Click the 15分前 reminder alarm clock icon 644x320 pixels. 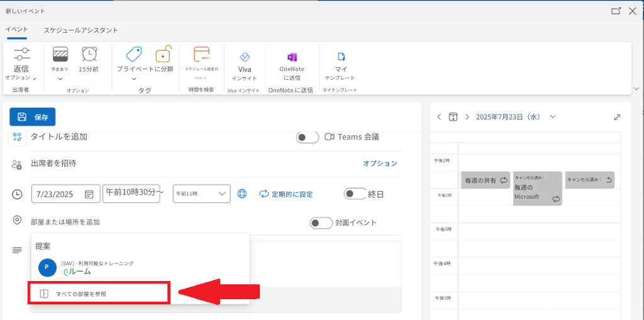tap(89, 54)
